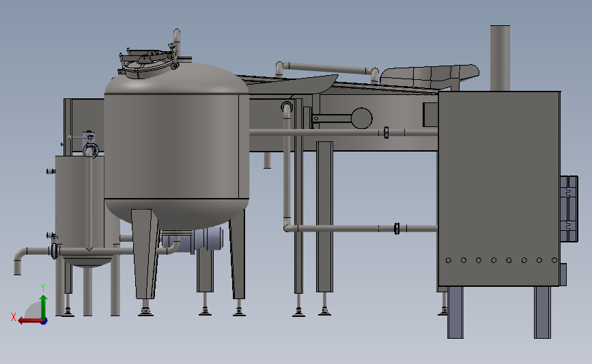Select the tapered front leg of the large tank
This screenshot has width=592, height=364.
pos(145,254)
